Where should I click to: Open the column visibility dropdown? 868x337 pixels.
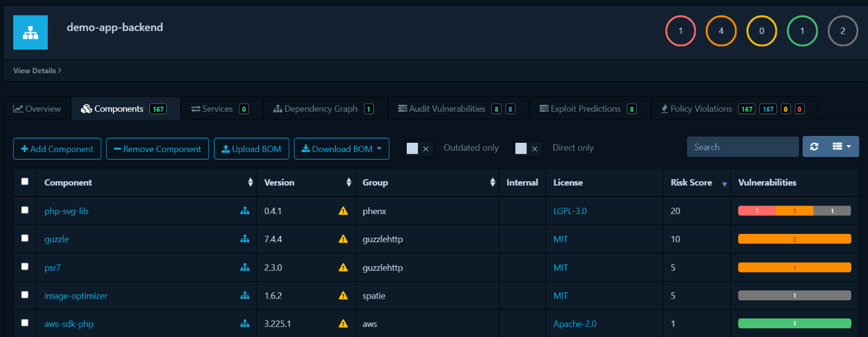[x=842, y=146]
